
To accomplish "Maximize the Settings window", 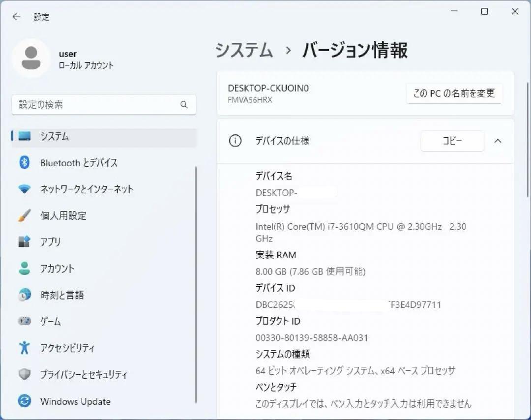I will (x=485, y=11).
